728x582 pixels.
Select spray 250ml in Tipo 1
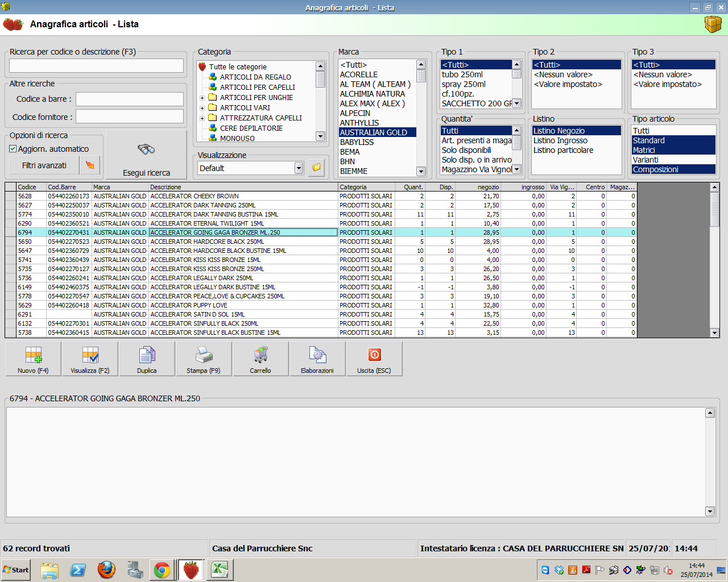click(x=464, y=84)
